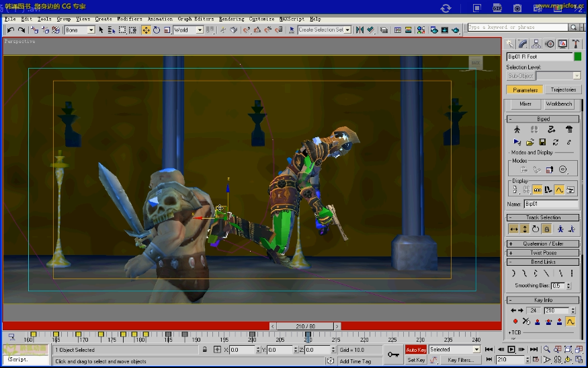Click the Biped Playback icon
Viewport: 588px width, 368px height.
pyautogui.click(x=517, y=143)
